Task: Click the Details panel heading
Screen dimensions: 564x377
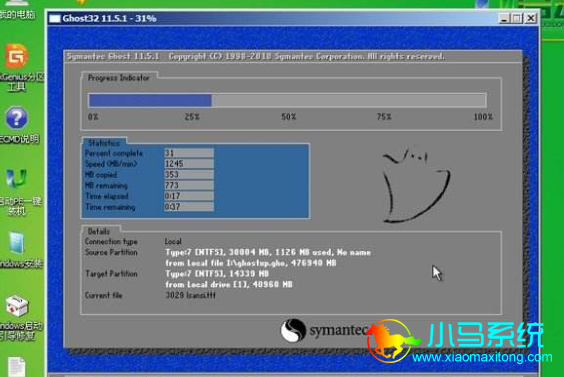Action: [x=99, y=231]
